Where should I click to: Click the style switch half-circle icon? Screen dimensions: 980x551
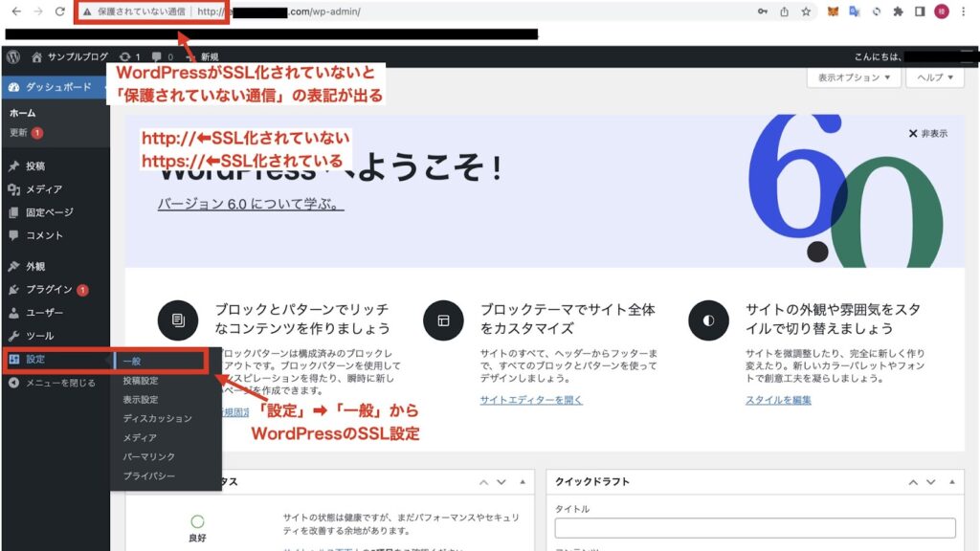point(708,320)
